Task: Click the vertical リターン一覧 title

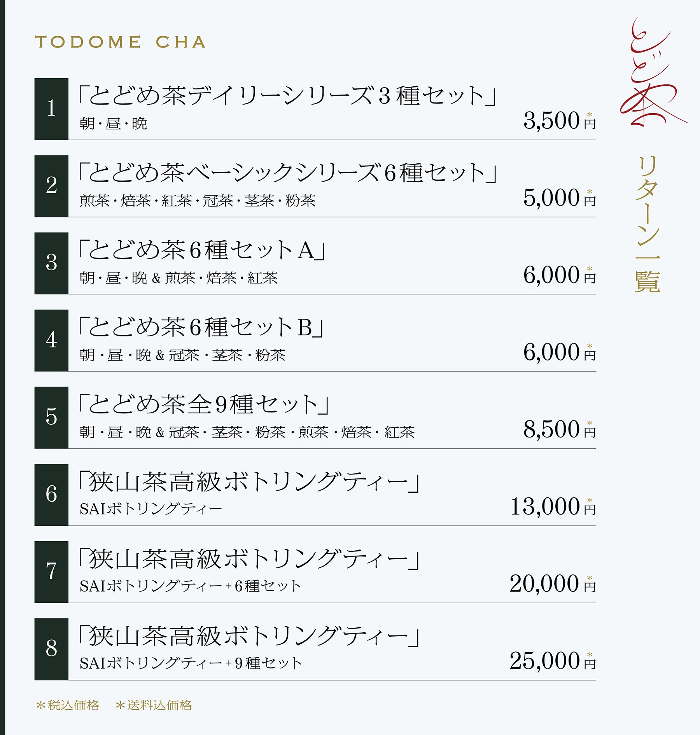Action: (647, 224)
